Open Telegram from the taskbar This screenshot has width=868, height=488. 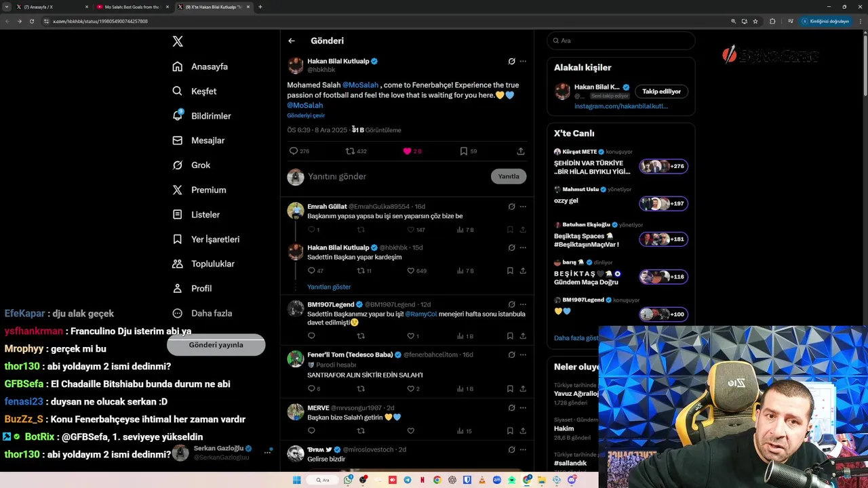(408, 480)
